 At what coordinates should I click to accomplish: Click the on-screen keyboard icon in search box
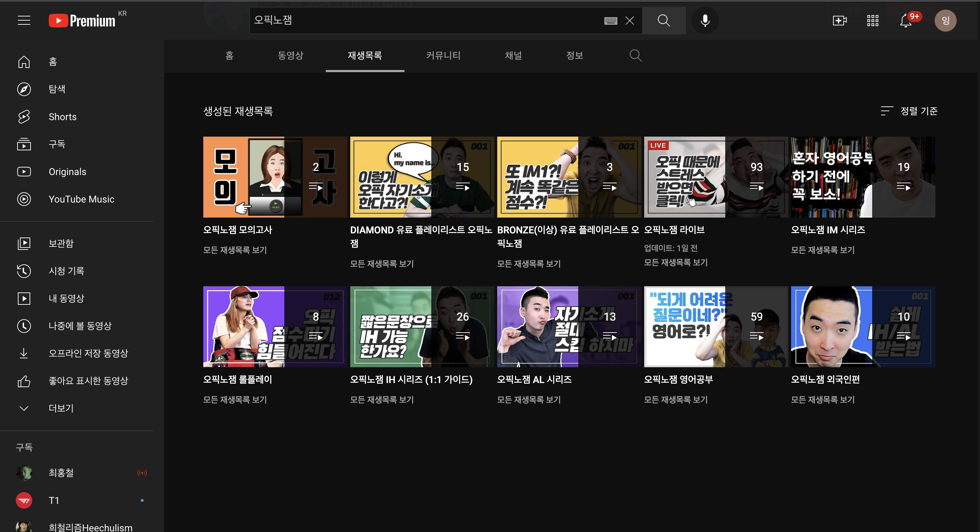point(611,21)
